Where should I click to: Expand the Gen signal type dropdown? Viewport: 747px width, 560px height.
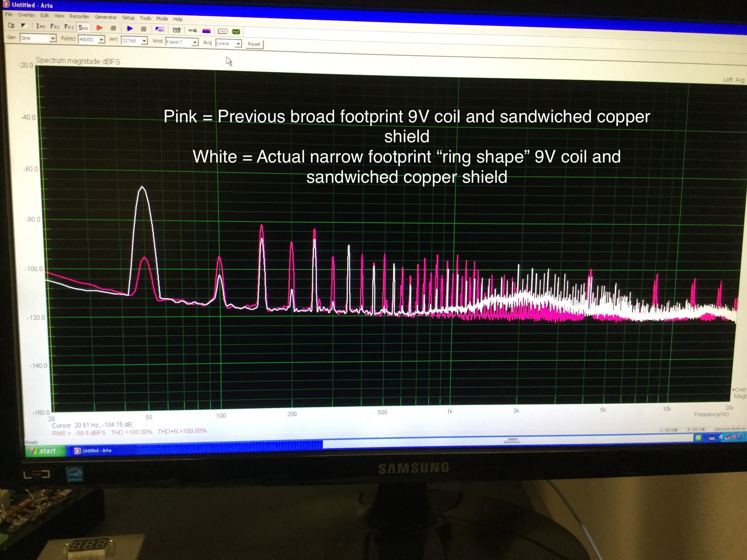[53, 38]
